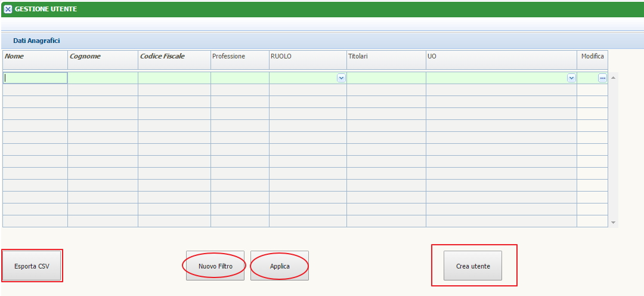
Task: Select the Codice Fiscale filter field
Action: (174, 78)
